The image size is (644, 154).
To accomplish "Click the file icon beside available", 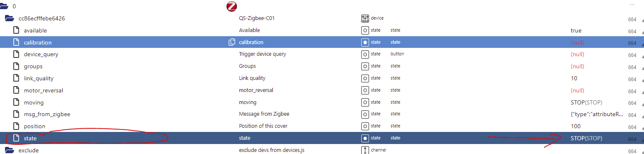I will point(16,30).
